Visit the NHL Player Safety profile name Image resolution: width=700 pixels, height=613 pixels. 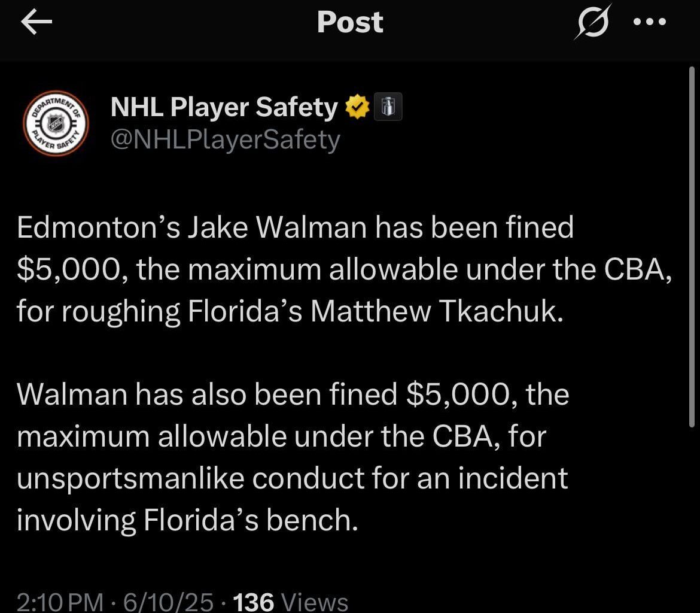click(x=223, y=107)
